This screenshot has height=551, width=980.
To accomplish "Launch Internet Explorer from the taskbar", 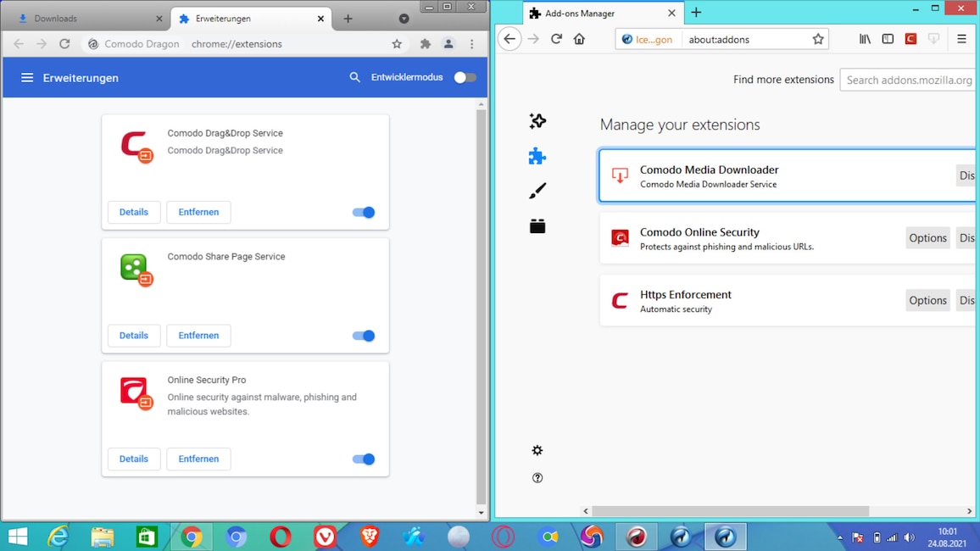I will (x=58, y=537).
